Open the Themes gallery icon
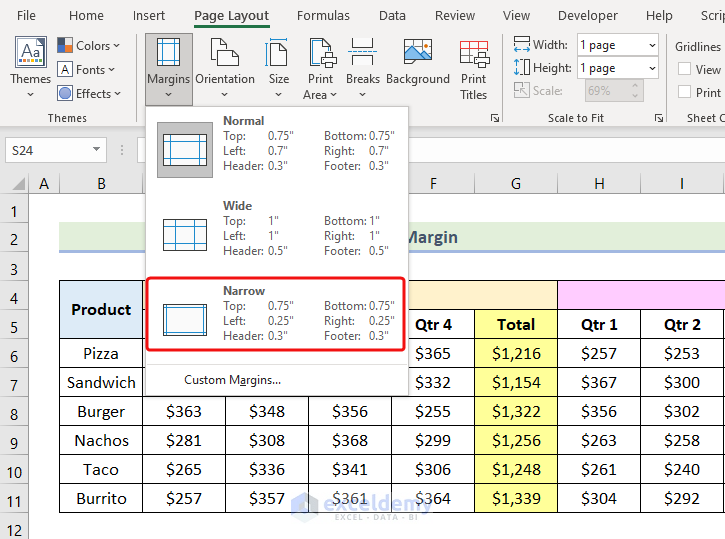The height and width of the screenshot is (539, 725). [x=31, y=52]
